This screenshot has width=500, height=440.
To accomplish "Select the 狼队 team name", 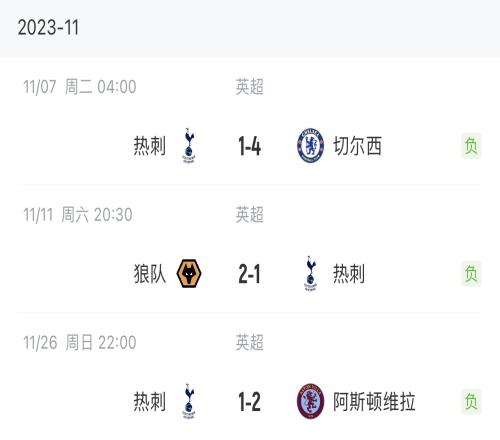I will click(x=150, y=274).
